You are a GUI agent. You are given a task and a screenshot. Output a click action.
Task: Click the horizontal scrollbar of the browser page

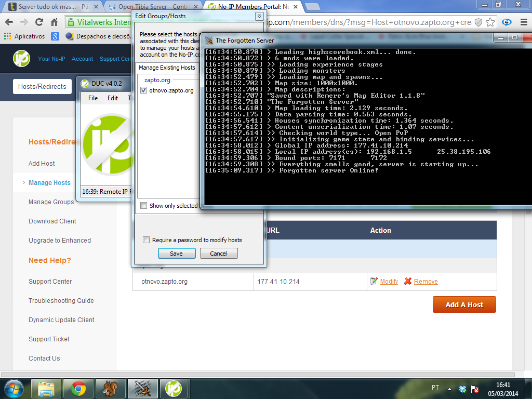pyautogui.click(x=258, y=375)
